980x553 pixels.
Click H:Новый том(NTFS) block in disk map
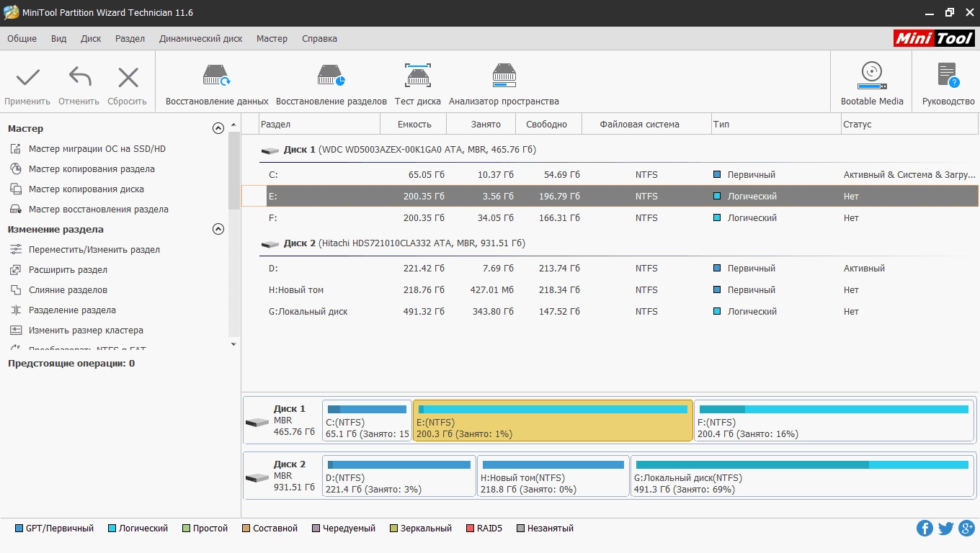click(553, 476)
